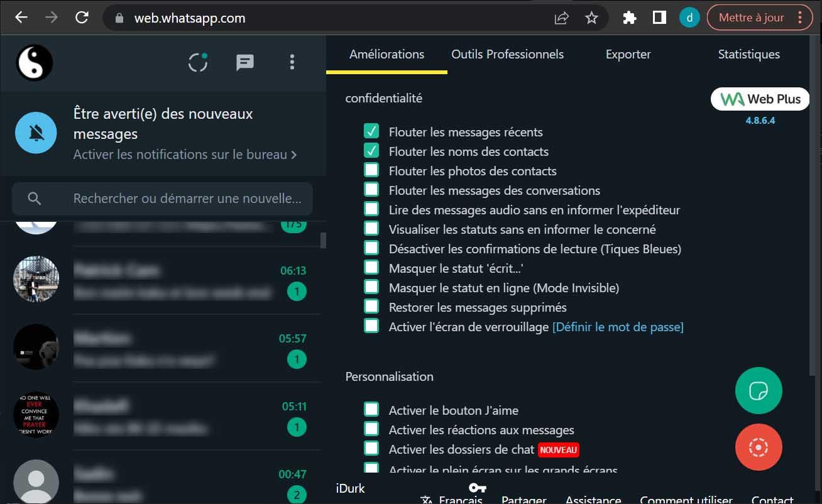Click the 'Définir le mot de passe' link

point(618,327)
